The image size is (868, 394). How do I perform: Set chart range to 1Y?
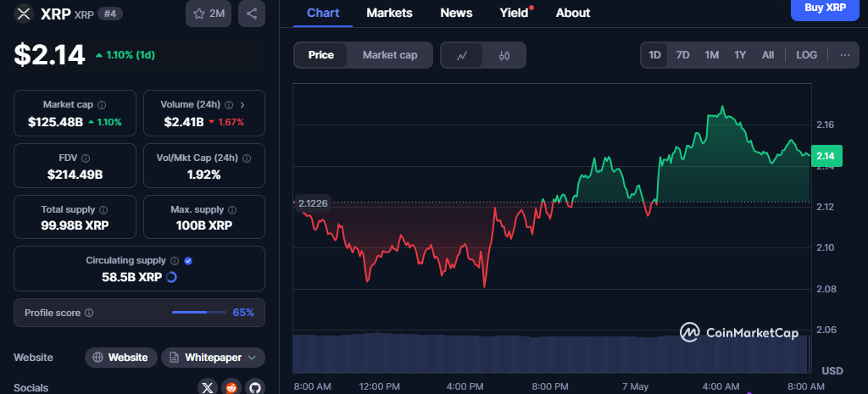pyautogui.click(x=740, y=55)
